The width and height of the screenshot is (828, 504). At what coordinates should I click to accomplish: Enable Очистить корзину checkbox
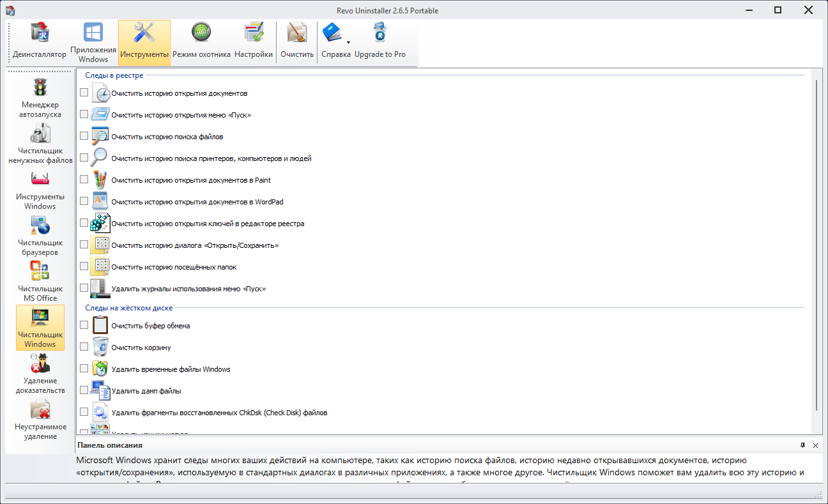84,347
